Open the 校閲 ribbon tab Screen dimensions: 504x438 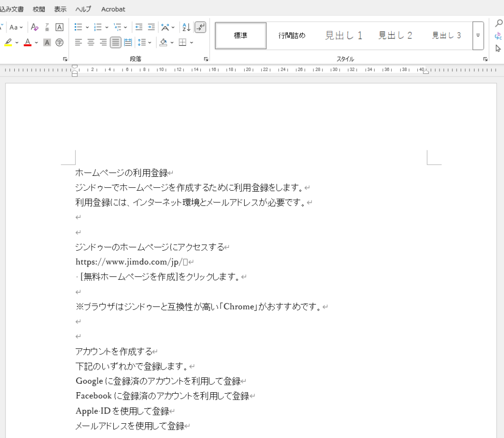pos(39,9)
